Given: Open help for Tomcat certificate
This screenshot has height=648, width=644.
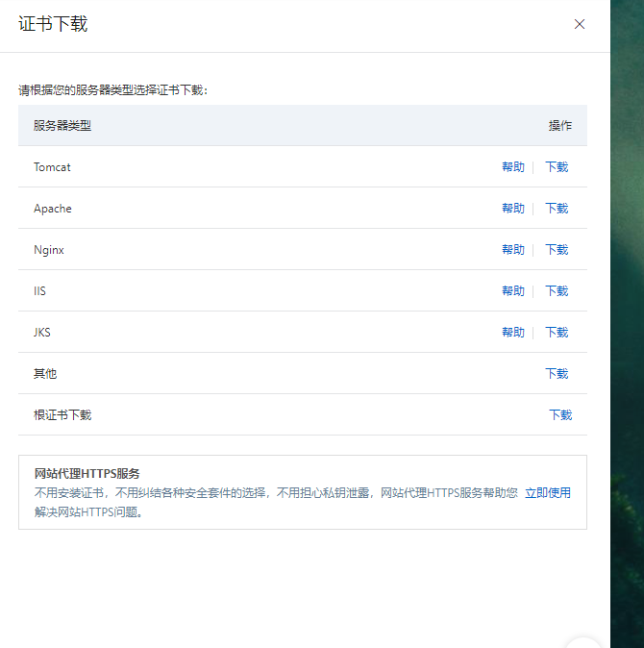Looking at the screenshot, I should click(513, 167).
